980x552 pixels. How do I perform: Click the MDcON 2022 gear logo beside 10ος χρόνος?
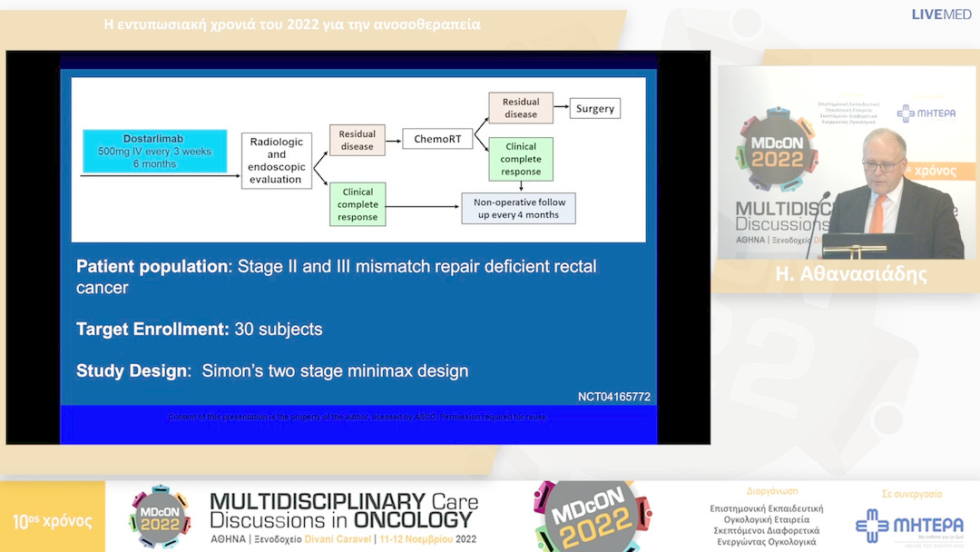[x=160, y=516]
